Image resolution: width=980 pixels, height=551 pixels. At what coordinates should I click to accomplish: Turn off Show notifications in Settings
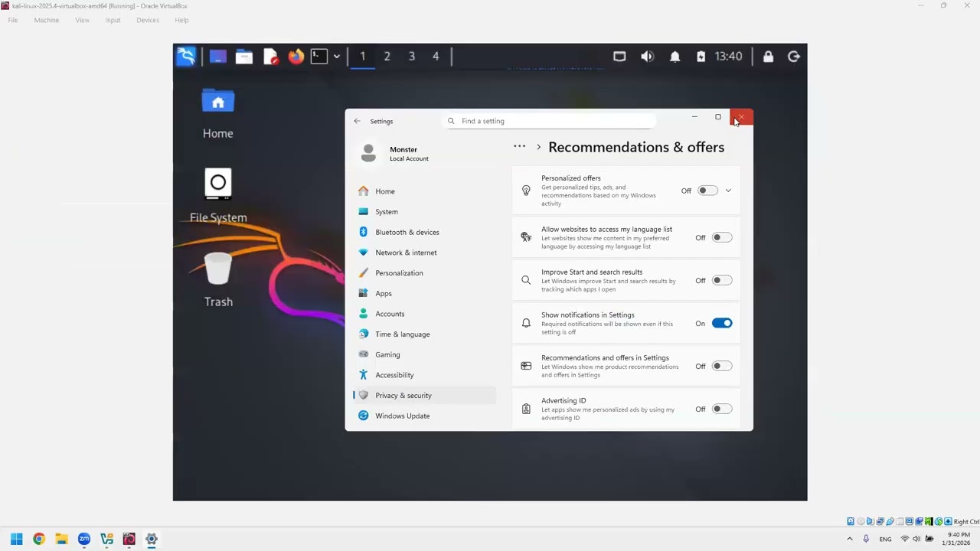coord(722,323)
